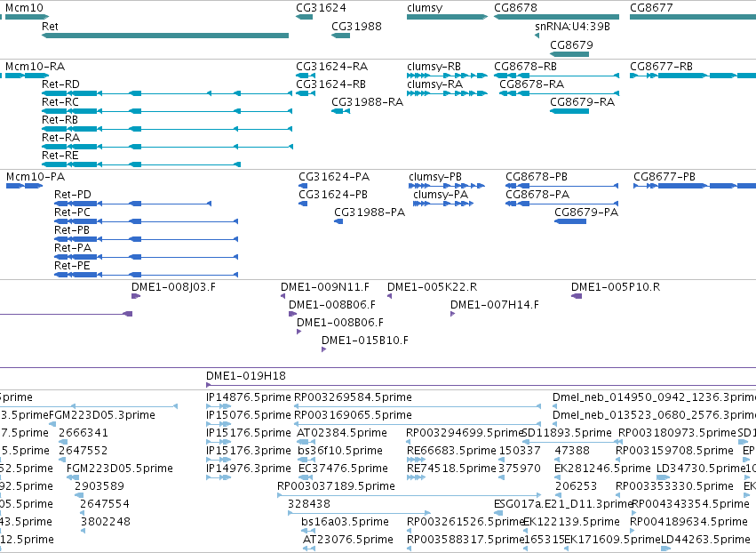Click the Ret-RD transcript label
Image resolution: width=756 pixels, height=553 pixels.
[x=60, y=84]
